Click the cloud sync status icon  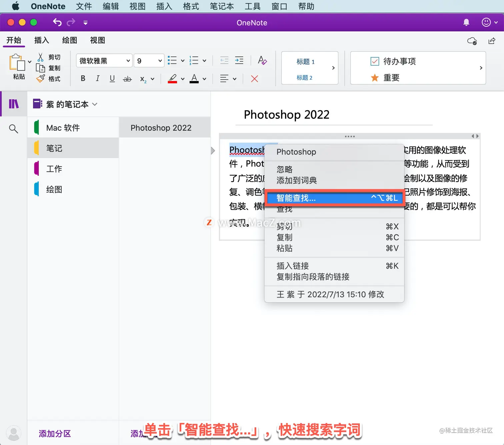[472, 41]
